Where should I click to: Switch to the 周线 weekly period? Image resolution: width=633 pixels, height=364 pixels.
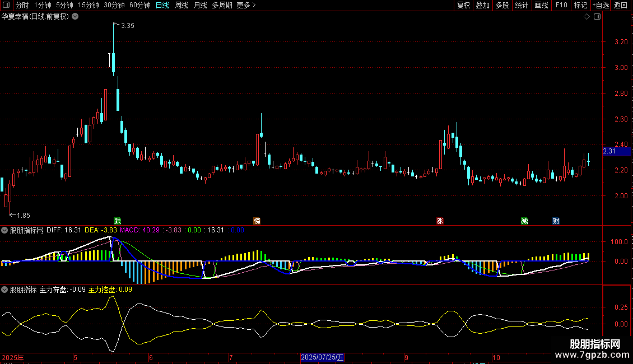click(181, 5)
